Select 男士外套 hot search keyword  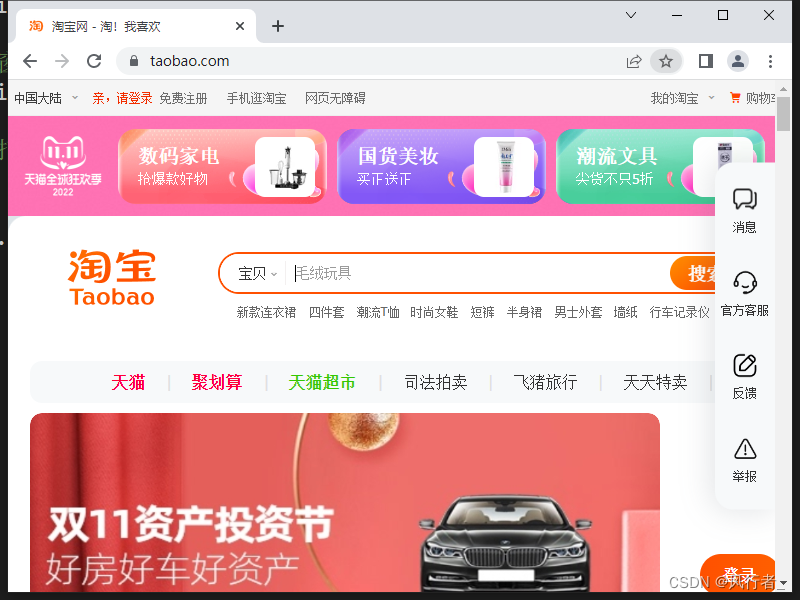pos(578,312)
